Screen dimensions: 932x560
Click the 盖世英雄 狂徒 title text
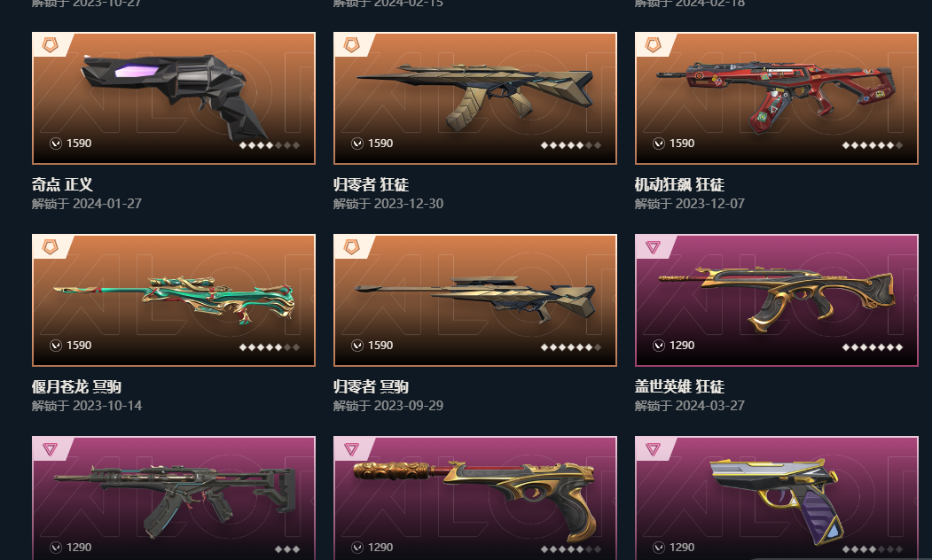click(x=679, y=386)
